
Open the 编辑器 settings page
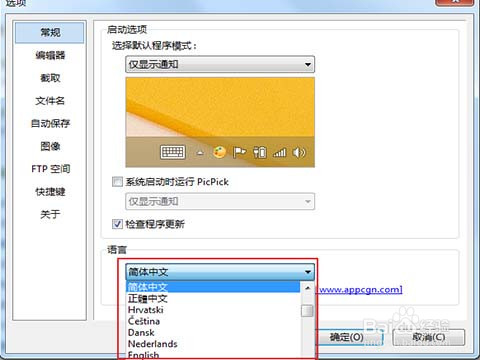[x=50, y=55]
